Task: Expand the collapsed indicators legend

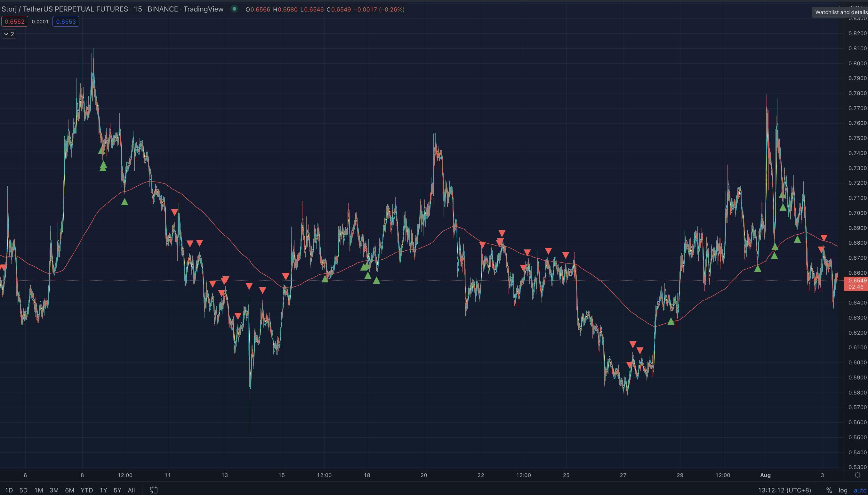Action: 9,34
